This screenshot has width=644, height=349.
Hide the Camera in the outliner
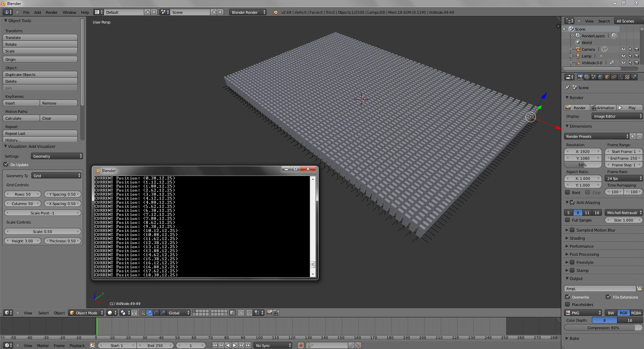[623, 49]
